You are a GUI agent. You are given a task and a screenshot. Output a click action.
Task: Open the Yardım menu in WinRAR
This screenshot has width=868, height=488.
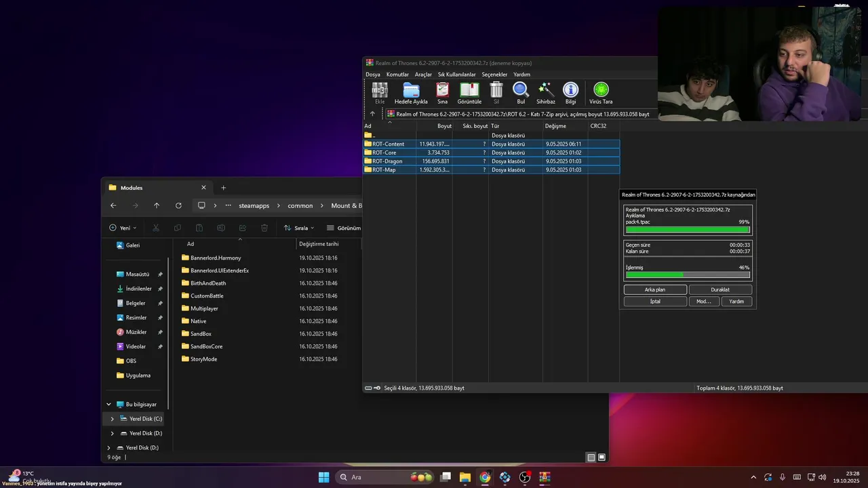(x=521, y=75)
